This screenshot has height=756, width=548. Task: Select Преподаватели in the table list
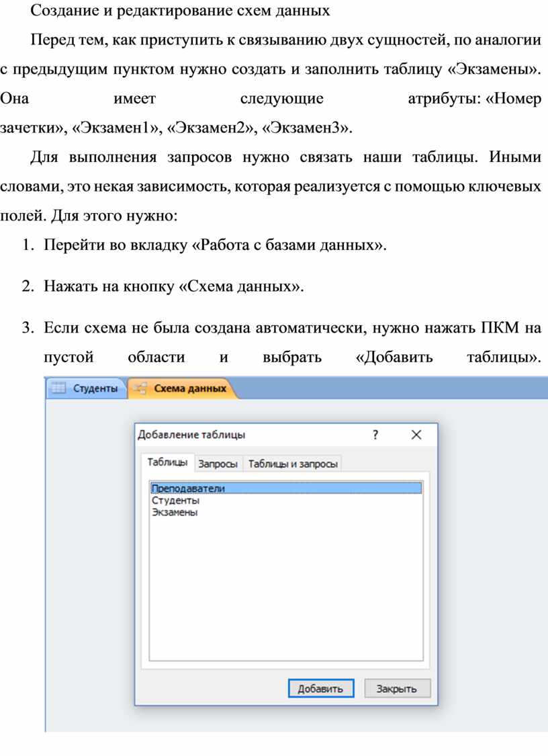(286, 488)
